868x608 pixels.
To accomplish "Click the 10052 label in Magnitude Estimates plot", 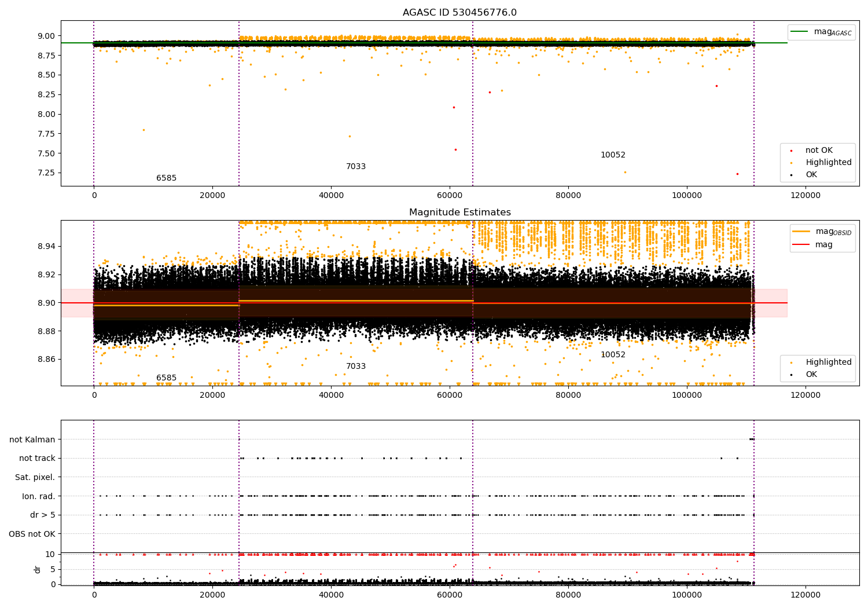I will (613, 355).
